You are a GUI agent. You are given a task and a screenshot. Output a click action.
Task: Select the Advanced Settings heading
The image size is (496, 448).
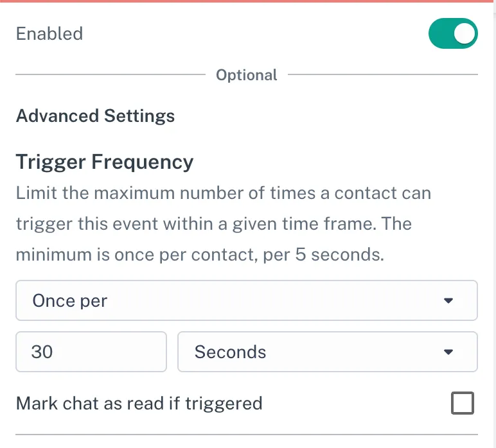[95, 116]
